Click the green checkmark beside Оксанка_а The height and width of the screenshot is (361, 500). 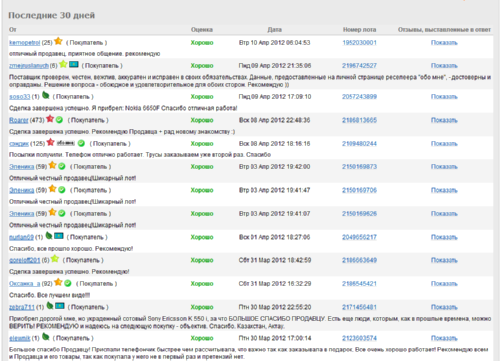tap(68, 283)
